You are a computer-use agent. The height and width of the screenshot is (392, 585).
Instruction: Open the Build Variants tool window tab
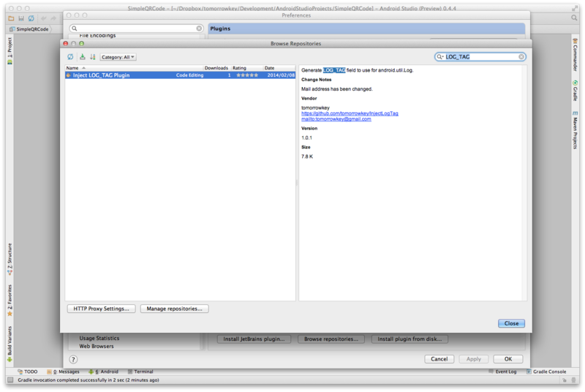(10, 344)
